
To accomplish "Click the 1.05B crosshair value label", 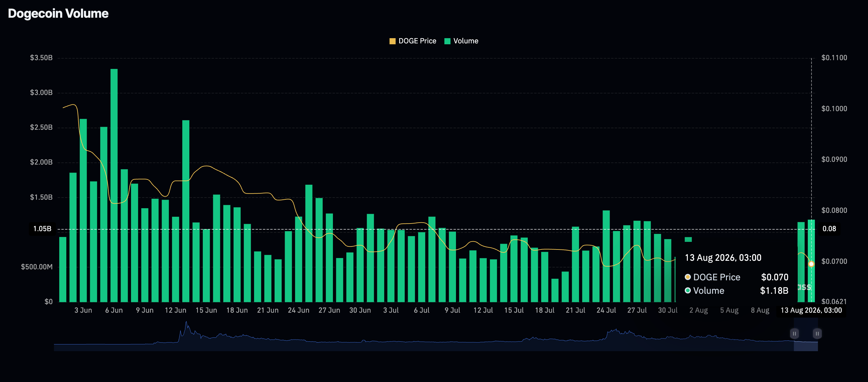I will pyautogui.click(x=42, y=229).
